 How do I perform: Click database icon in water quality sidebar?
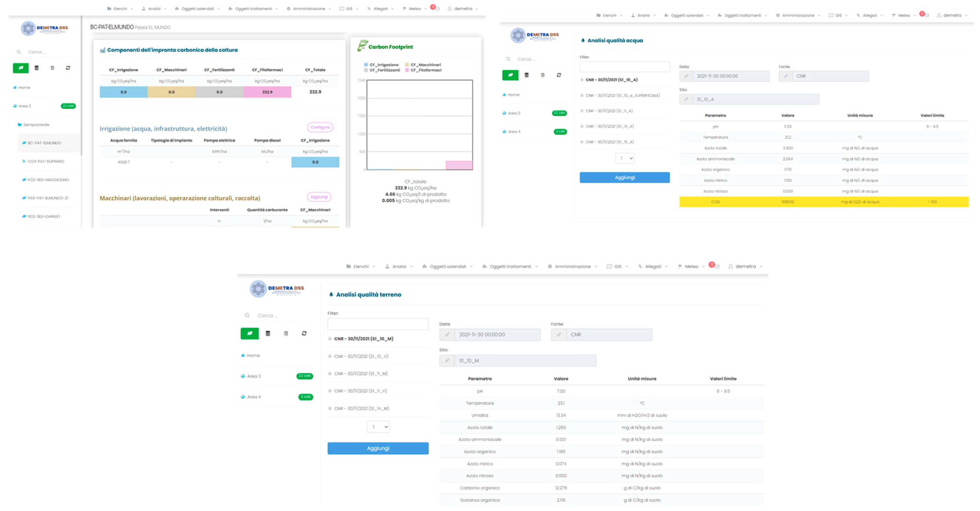coord(526,75)
